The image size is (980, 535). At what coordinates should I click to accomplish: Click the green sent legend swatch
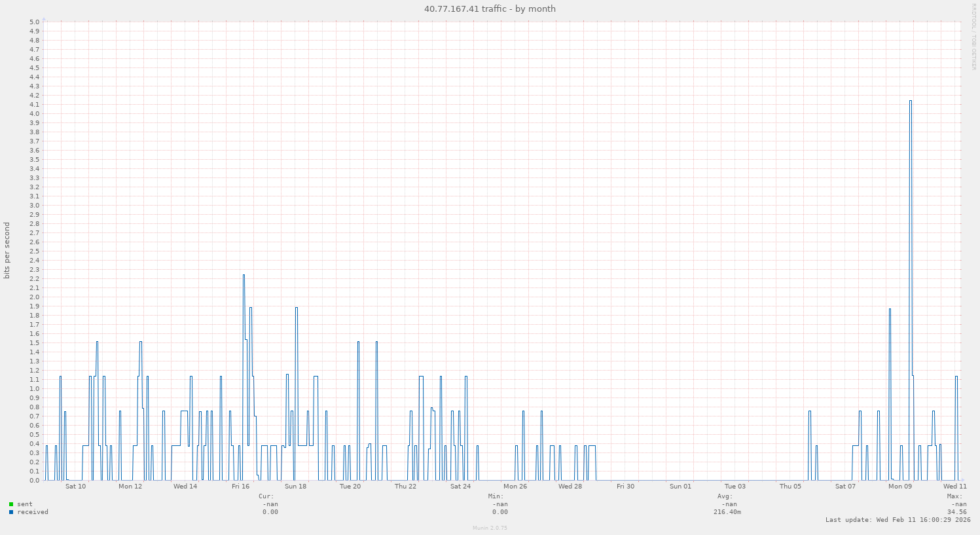(x=10, y=504)
